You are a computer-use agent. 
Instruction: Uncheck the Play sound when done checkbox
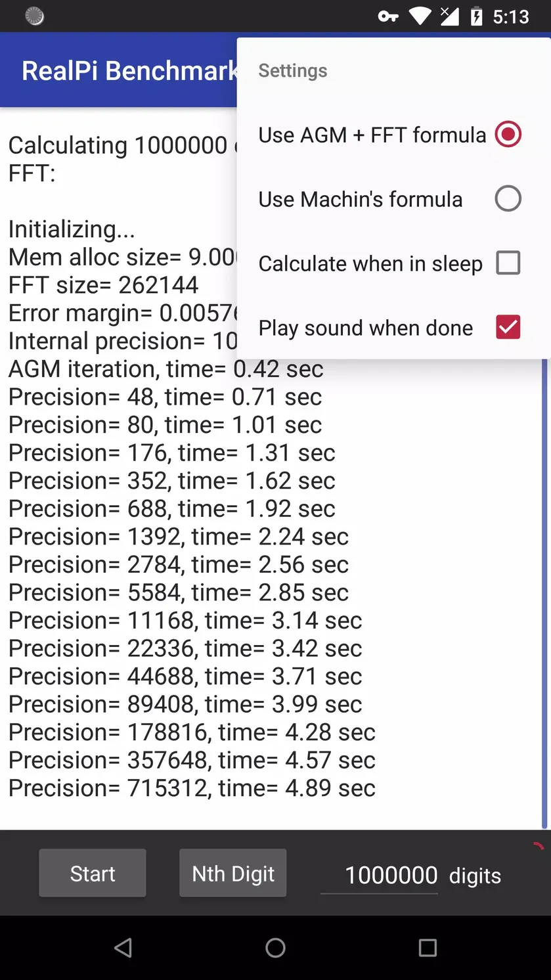click(508, 327)
